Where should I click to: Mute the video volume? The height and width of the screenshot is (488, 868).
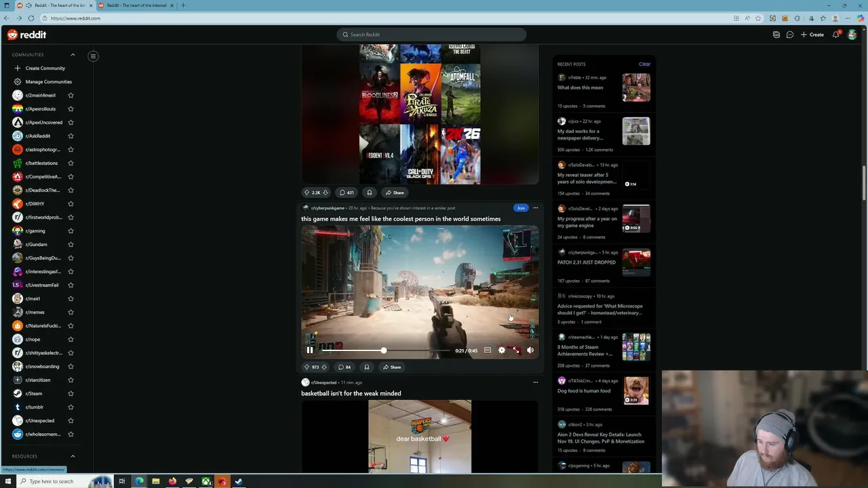tap(530, 350)
